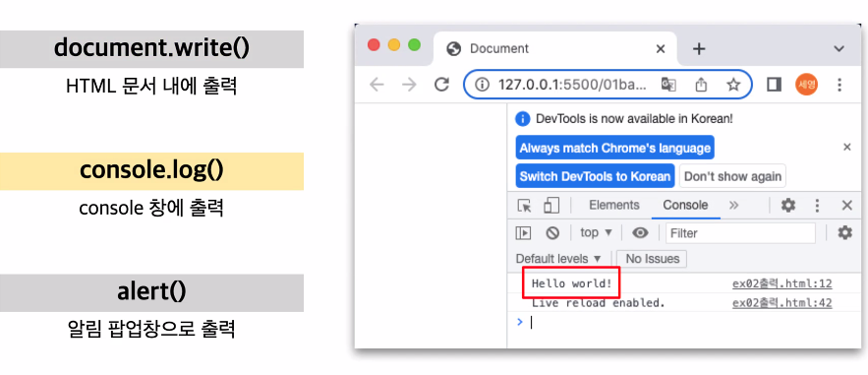Show more DevTools tabs
The width and height of the screenshot is (868, 375).
[x=734, y=206]
